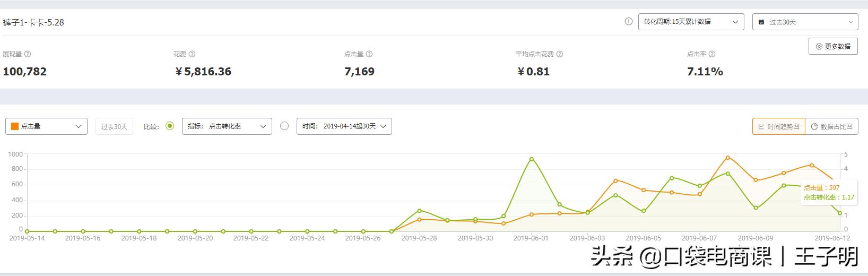Click the green peak point at 2019-06-01
The image size is (868, 276).
pyautogui.click(x=532, y=159)
